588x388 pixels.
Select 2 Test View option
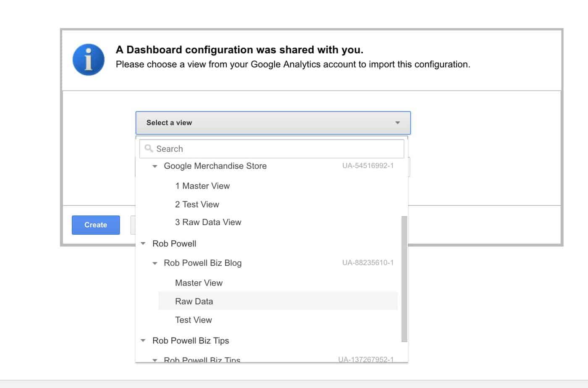tap(197, 204)
